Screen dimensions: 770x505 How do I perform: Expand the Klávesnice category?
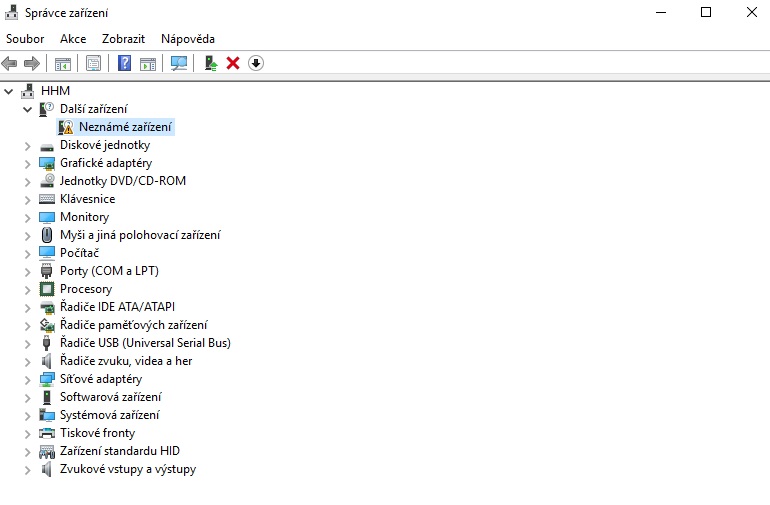tap(28, 200)
